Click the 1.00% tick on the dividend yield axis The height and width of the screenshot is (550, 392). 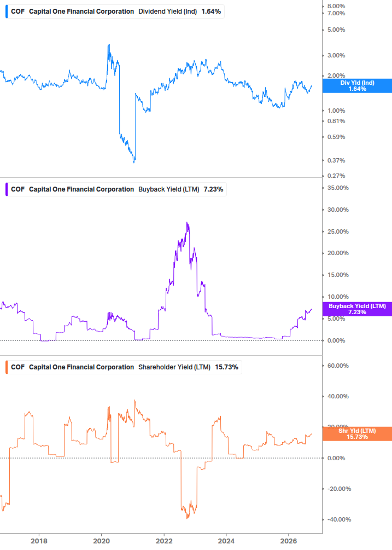point(336,111)
